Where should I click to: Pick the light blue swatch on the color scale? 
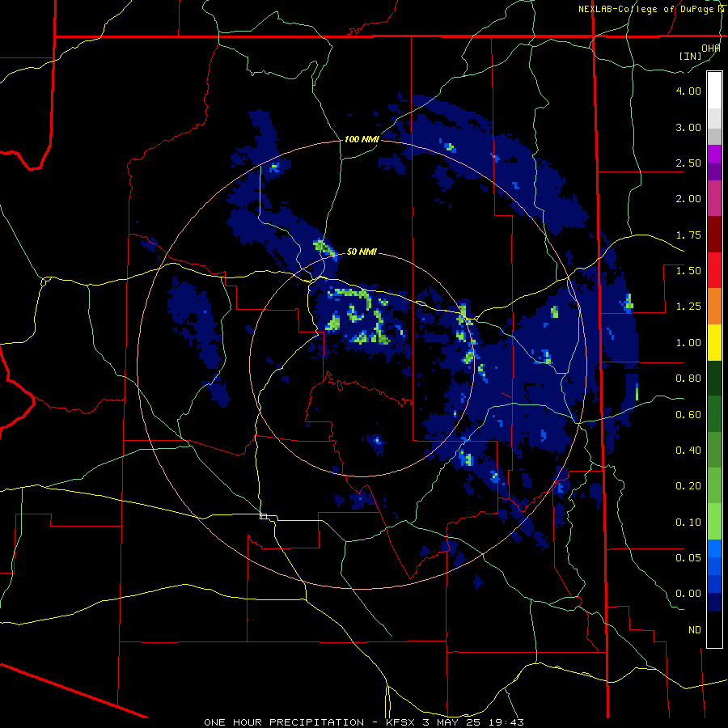[714, 548]
